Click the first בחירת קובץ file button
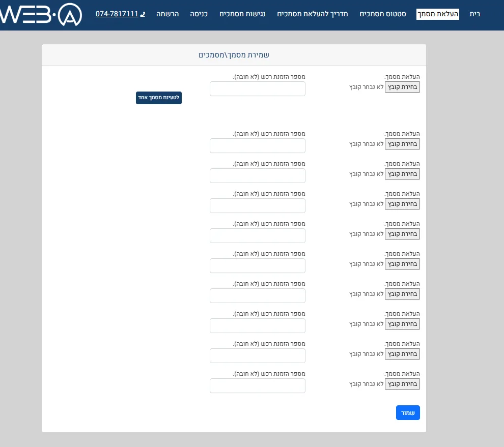 tap(402, 87)
